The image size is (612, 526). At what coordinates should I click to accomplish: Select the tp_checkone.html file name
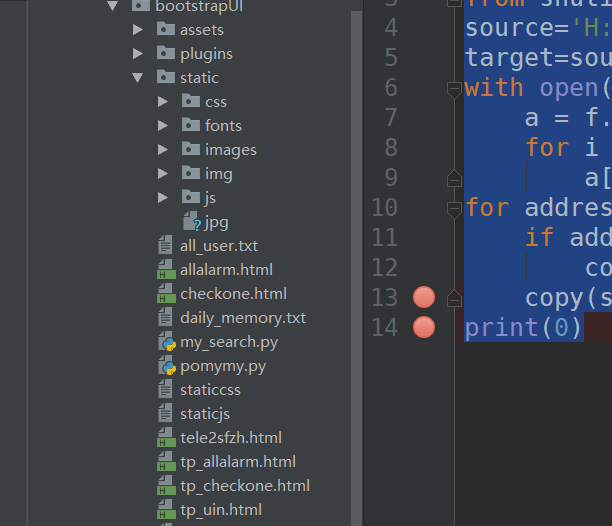245,486
